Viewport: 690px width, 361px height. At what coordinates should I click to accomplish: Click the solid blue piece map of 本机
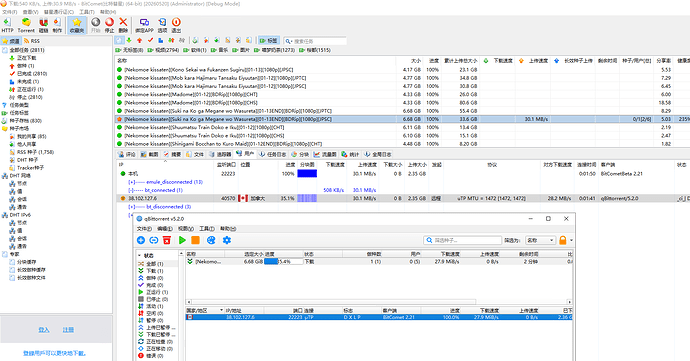pyautogui.click(x=307, y=173)
